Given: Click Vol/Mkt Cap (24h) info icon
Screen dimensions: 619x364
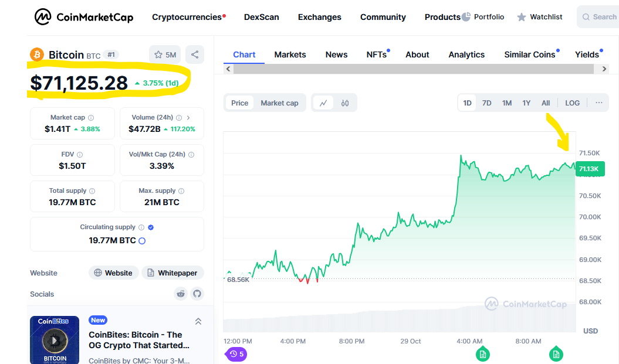Looking at the screenshot, I should coord(191,155).
